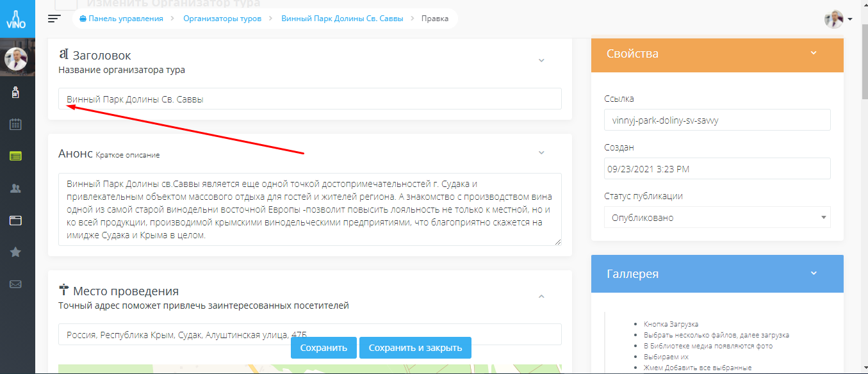The height and width of the screenshot is (374, 868).
Task: Collapse the Заголовок section chevron
Action: coord(541,60)
